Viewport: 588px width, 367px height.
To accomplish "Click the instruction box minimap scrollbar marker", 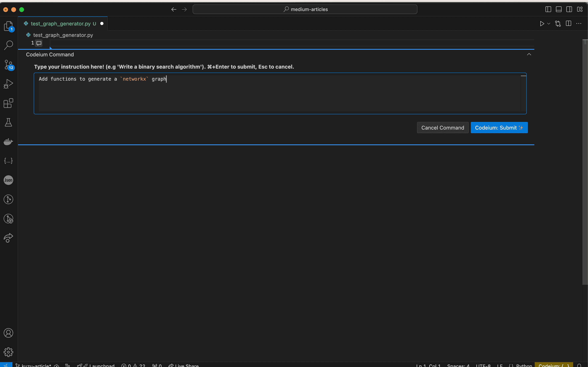I will [x=523, y=76].
